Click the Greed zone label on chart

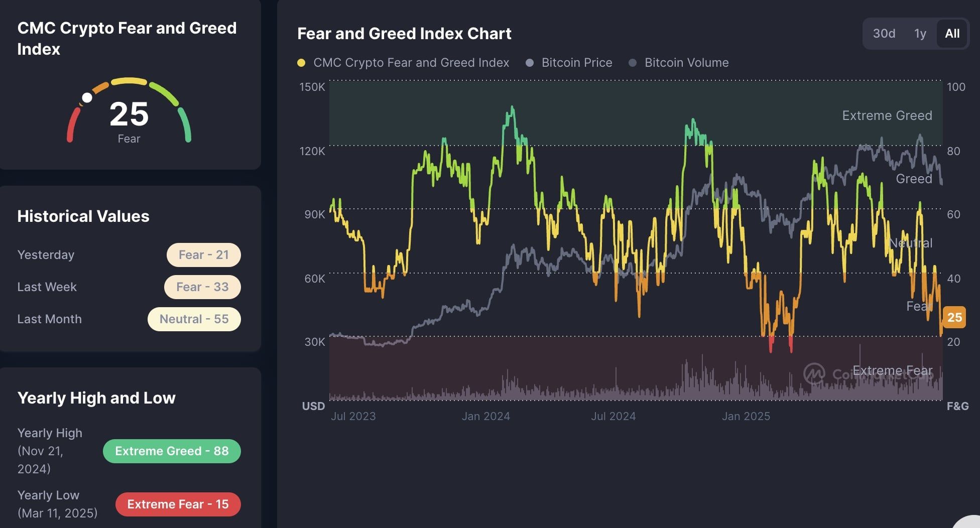pyautogui.click(x=914, y=179)
